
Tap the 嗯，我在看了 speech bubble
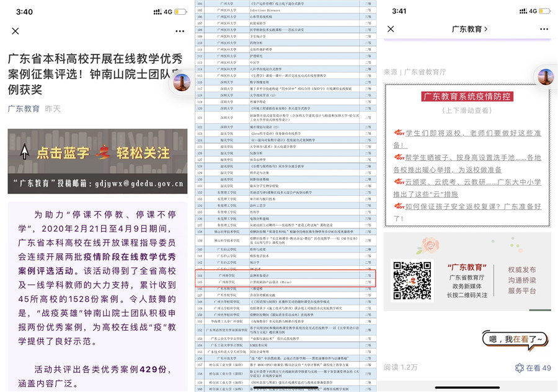coord(516,339)
